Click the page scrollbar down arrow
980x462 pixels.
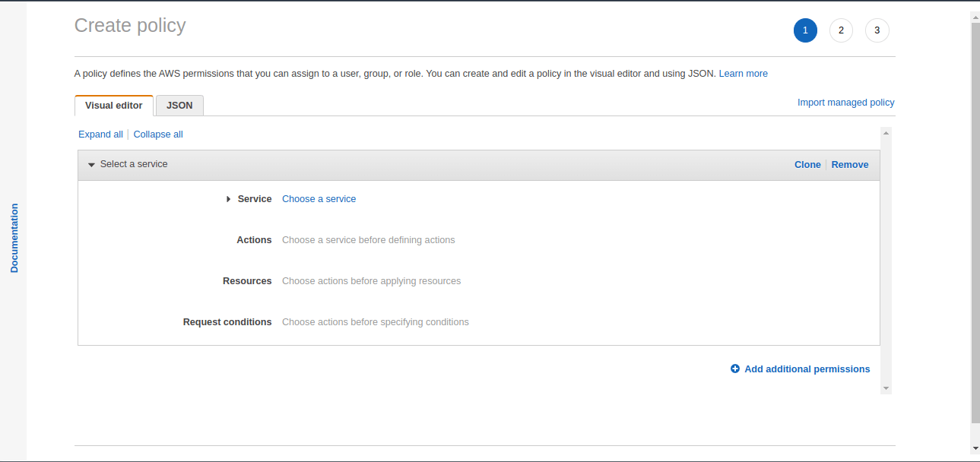(975, 449)
